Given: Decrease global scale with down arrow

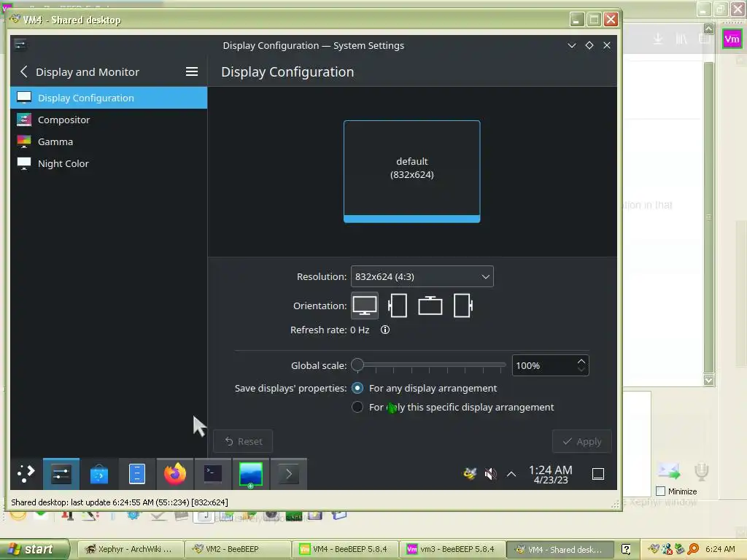Looking at the screenshot, I should (581, 370).
